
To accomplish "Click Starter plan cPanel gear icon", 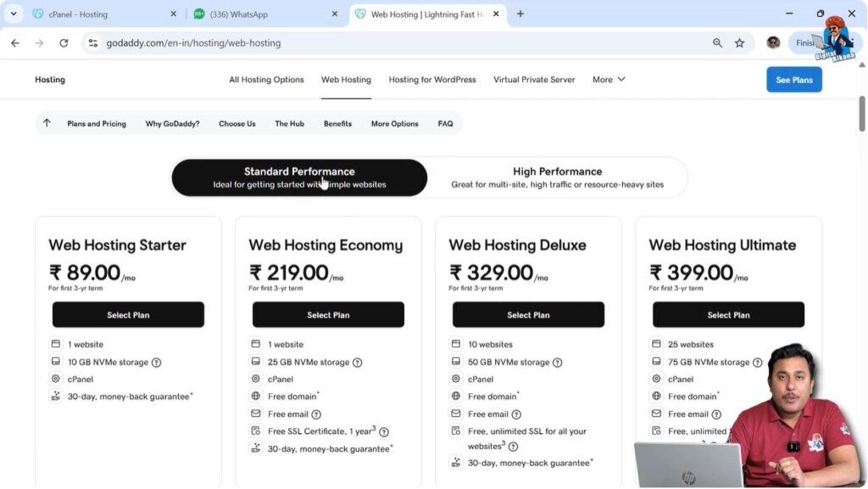I will (x=56, y=379).
